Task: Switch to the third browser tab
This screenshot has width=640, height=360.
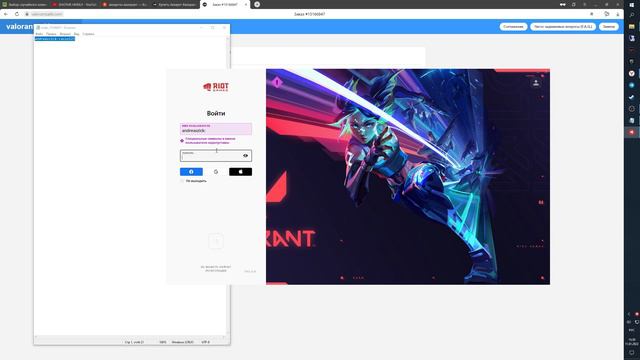Action: coord(124,4)
